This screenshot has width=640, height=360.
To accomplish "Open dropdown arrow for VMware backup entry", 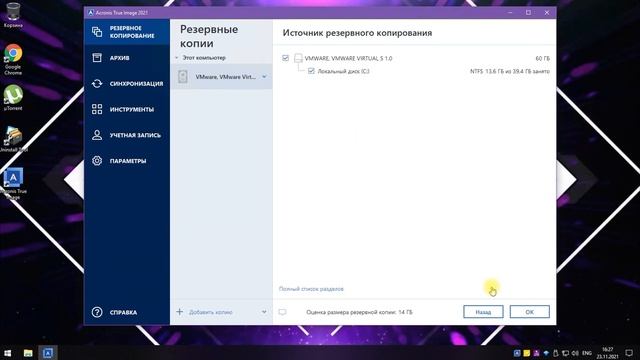I will click(x=264, y=77).
